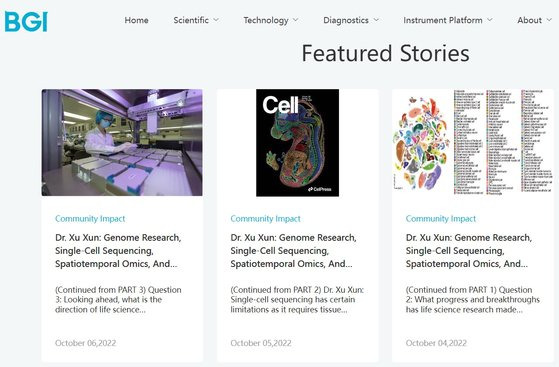Open the Dr. Xu Xun story dated October 04
Viewport: 559px width, 367px height.
[469, 251]
